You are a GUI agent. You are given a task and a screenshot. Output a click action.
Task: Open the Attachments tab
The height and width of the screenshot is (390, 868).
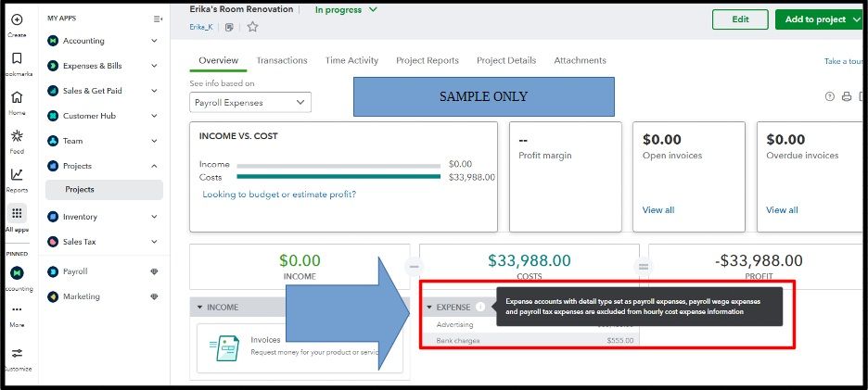[581, 61]
